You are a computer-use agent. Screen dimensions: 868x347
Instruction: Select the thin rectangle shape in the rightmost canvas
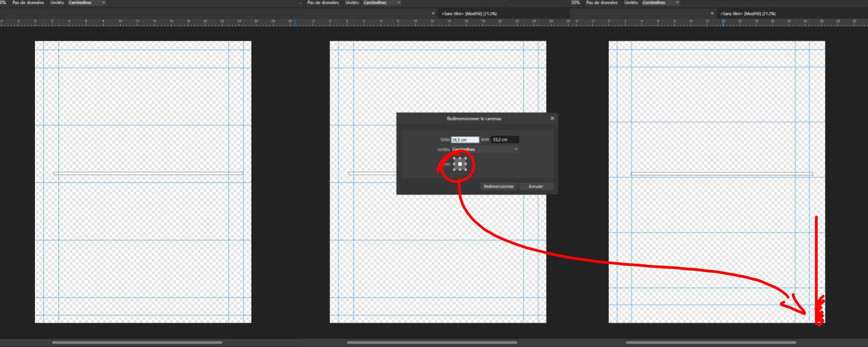(x=722, y=174)
